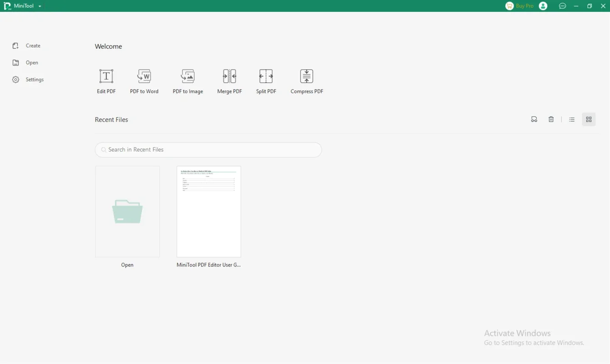
Task: Restore down the MiniTool window
Action: [x=590, y=6]
